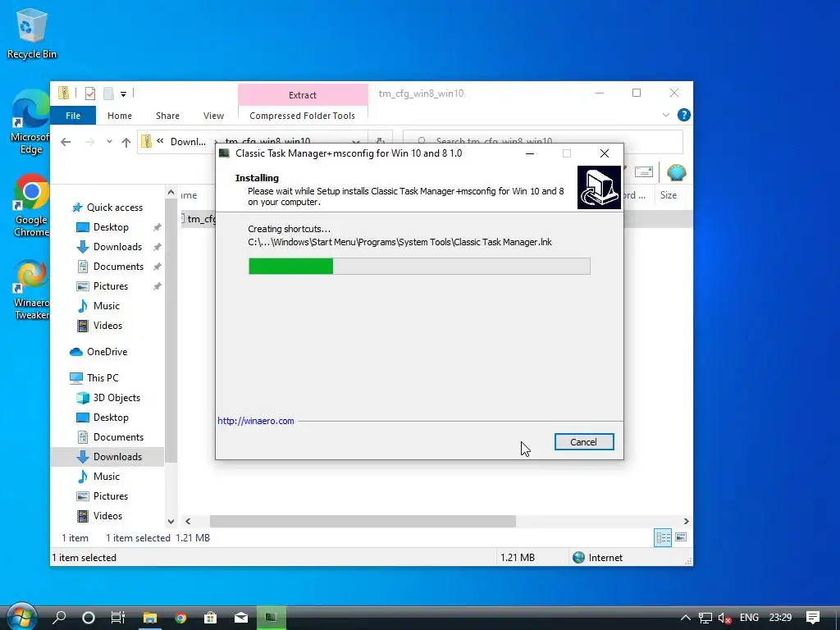Open the Recycle Bin desktop icon
840x630 pixels.
pyautogui.click(x=32, y=33)
